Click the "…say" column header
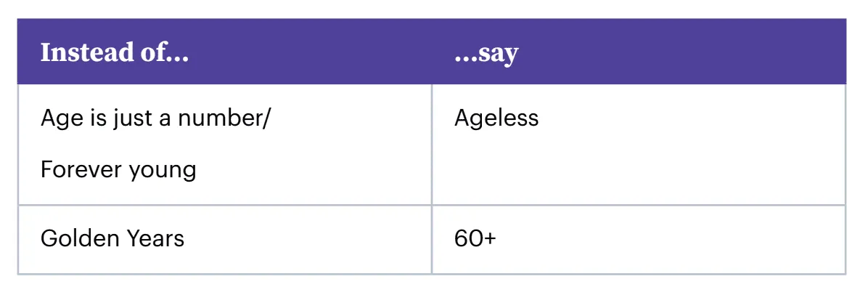This screenshot has height=295, width=868. 486,53
